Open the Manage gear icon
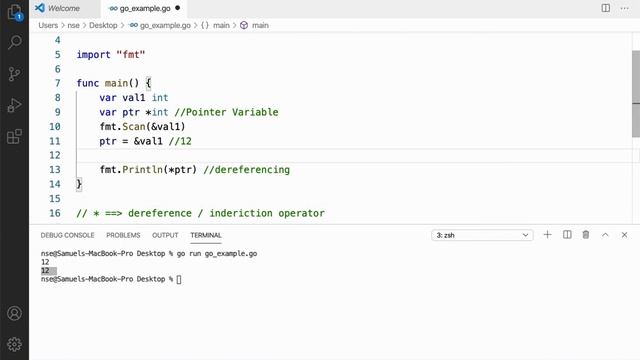Image resolution: width=640 pixels, height=360 pixels. coord(14,344)
